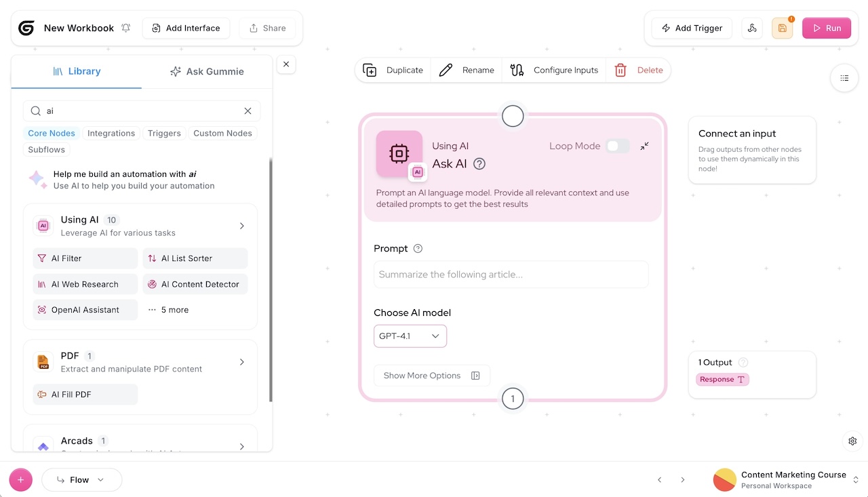
Task: Select the Subflows filter chip
Action: tap(47, 149)
